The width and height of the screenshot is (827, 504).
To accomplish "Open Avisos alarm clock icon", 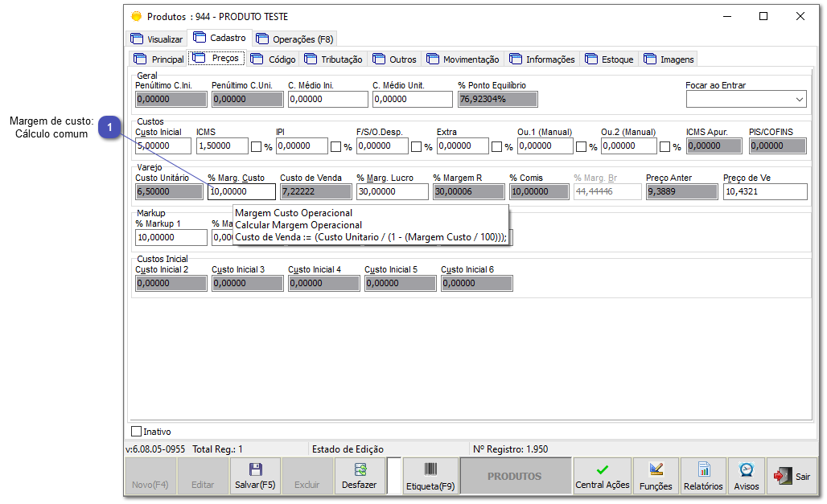I will pyautogui.click(x=746, y=469).
